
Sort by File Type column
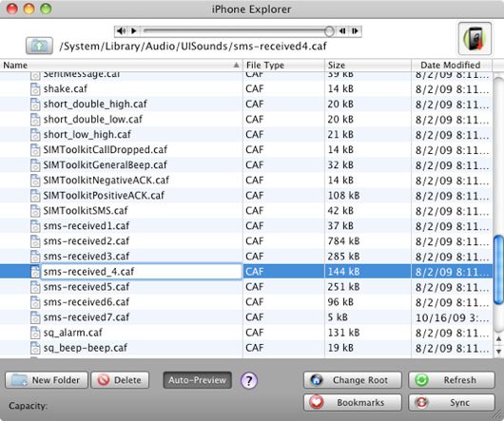(x=283, y=66)
